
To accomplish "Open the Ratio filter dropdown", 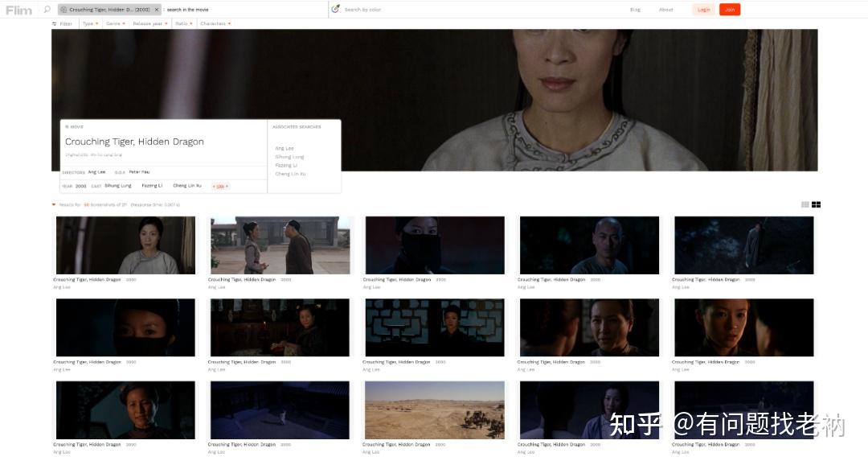I will pos(184,24).
